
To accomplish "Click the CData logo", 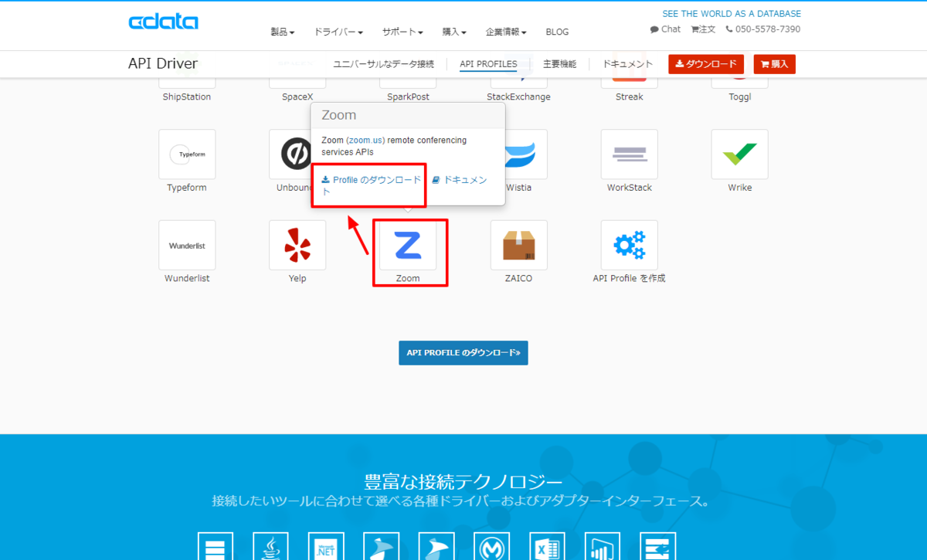I will (163, 22).
